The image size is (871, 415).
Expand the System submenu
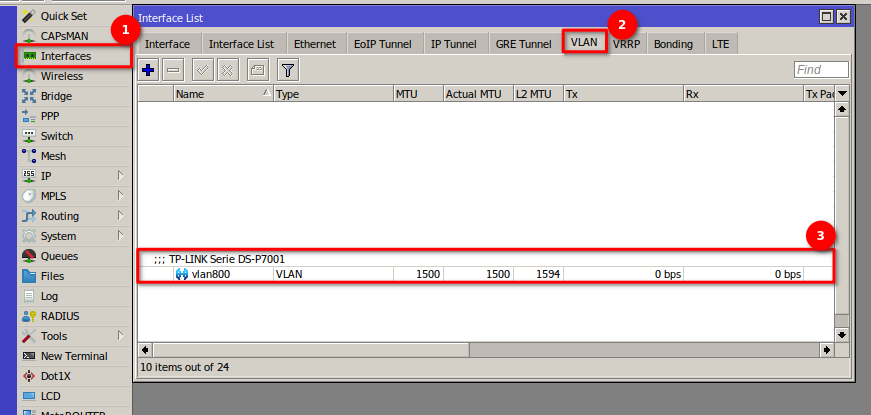(58, 236)
